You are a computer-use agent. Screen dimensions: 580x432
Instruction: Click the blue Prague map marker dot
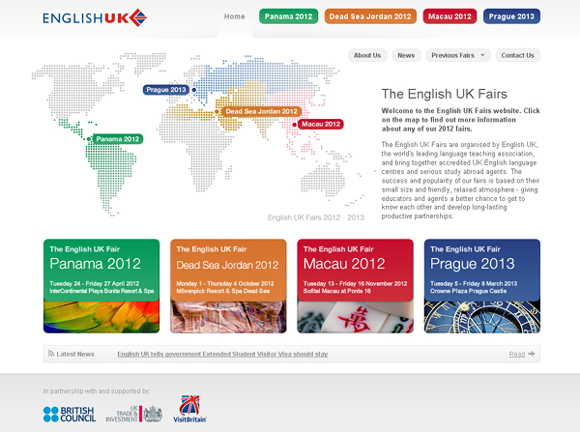tap(194, 90)
